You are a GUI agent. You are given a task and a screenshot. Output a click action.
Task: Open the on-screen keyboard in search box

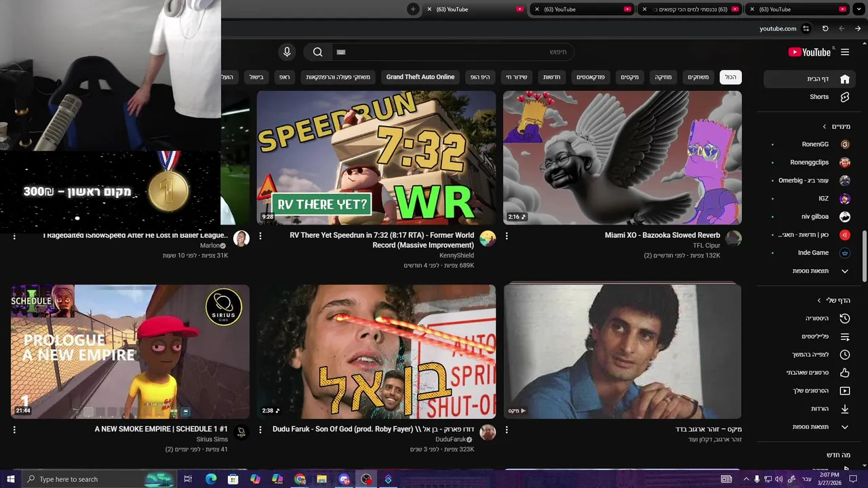click(x=341, y=52)
